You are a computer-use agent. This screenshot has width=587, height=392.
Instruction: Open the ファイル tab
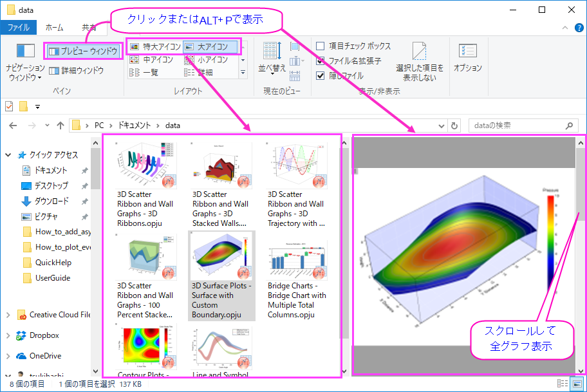(19, 27)
